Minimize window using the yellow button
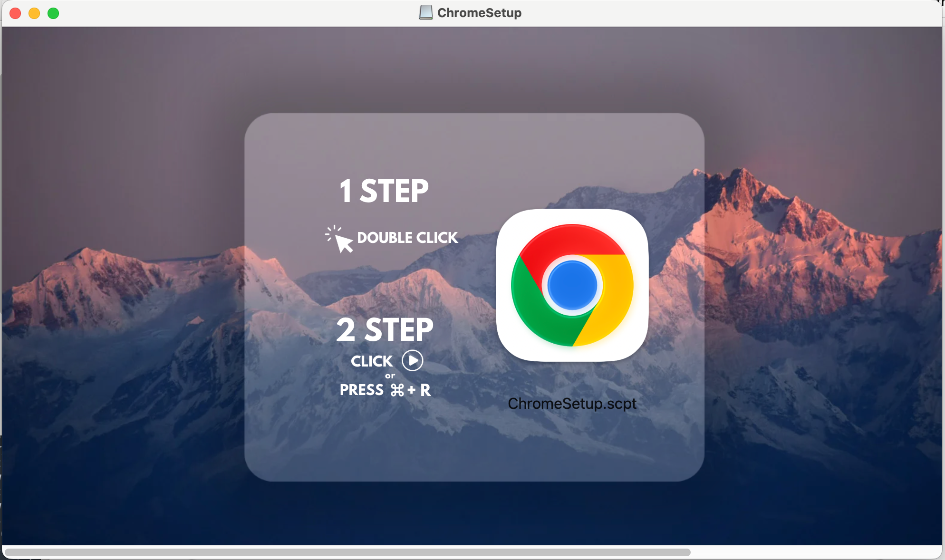The image size is (945, 560). click(34, 13)
